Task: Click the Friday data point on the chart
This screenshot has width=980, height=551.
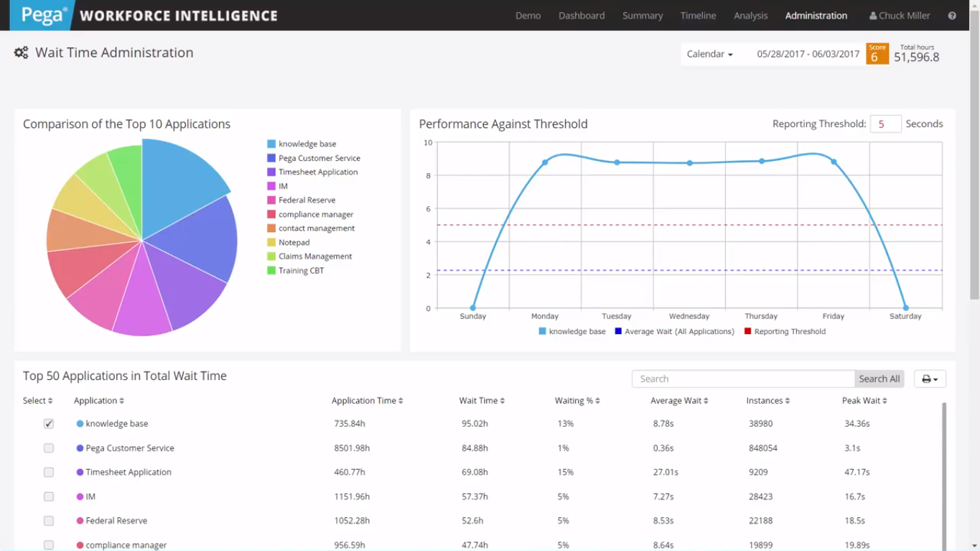Action: [834, 162]
